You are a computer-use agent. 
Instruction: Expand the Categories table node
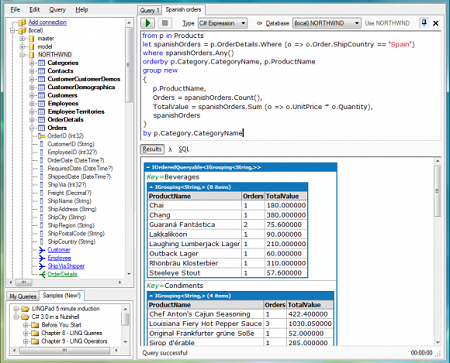tap(32, 63)
